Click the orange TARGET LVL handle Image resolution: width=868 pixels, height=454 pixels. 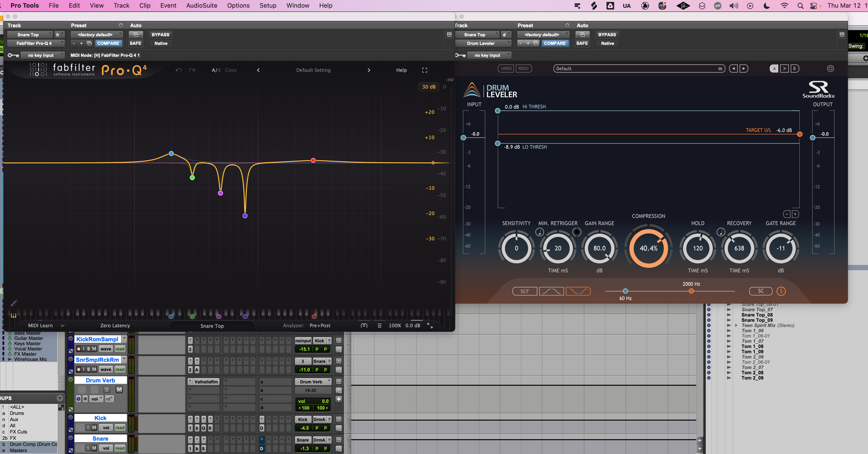[x=800, y=134]
